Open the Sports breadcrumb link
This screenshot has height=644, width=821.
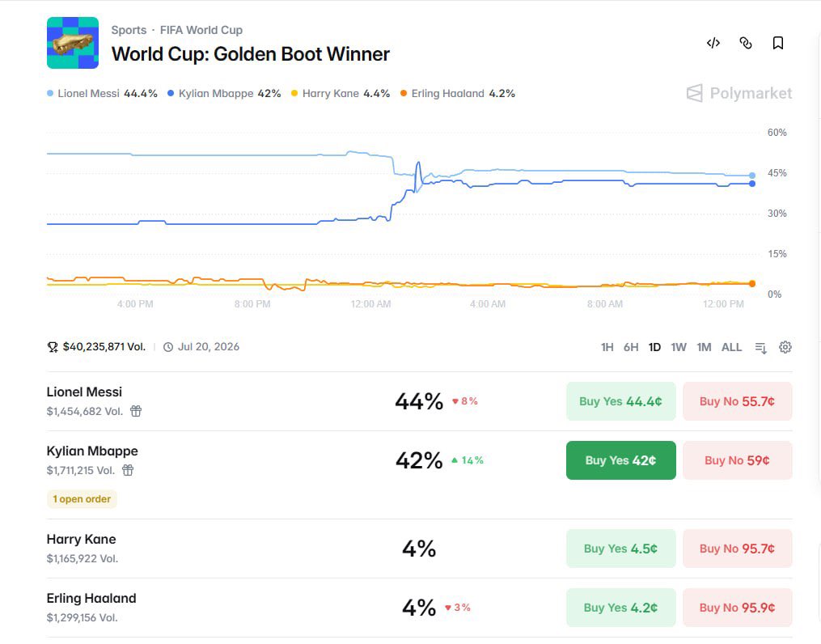click(x=129, y=31)
